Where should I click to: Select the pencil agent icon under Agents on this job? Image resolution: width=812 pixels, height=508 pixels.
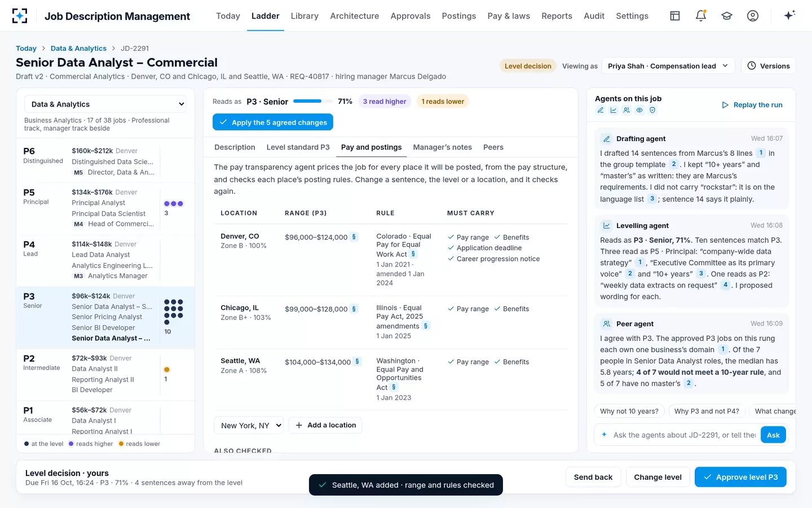[601, 110]
